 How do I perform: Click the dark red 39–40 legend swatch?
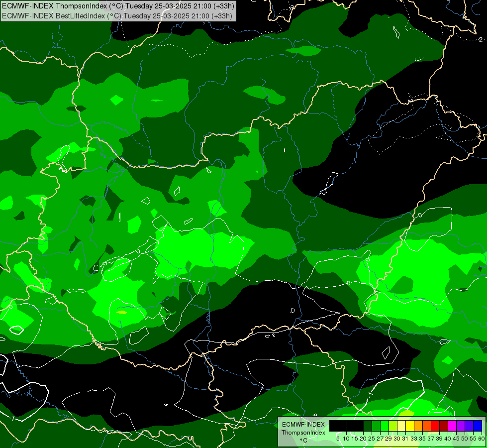tap(444, 426)
